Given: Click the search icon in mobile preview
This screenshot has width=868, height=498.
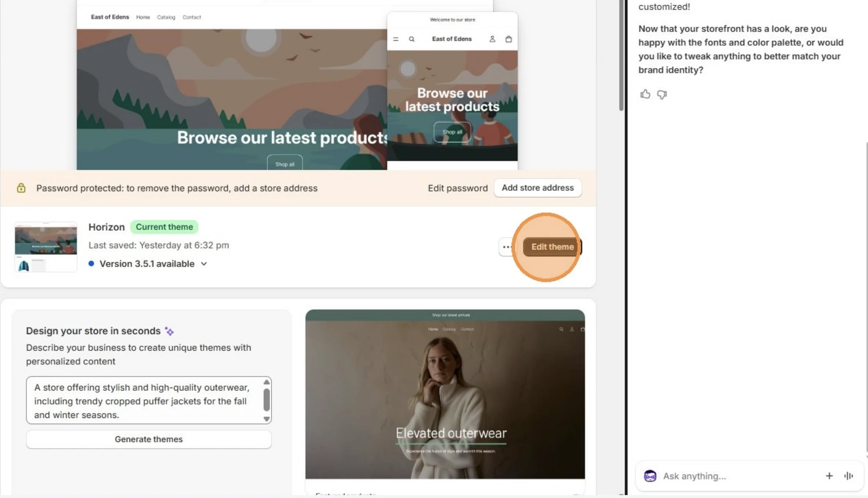Looking at the screenshot, I should pyautogui.click(x=412, y=39).
